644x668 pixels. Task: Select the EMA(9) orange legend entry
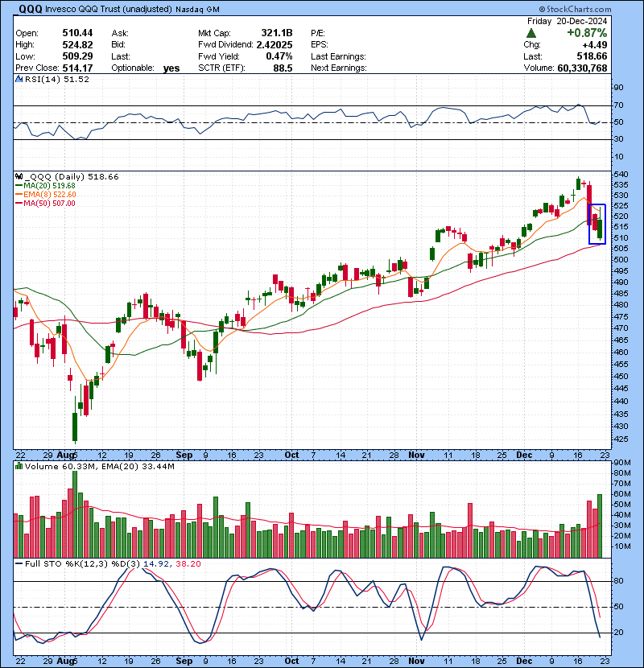(x=45, y=195)
